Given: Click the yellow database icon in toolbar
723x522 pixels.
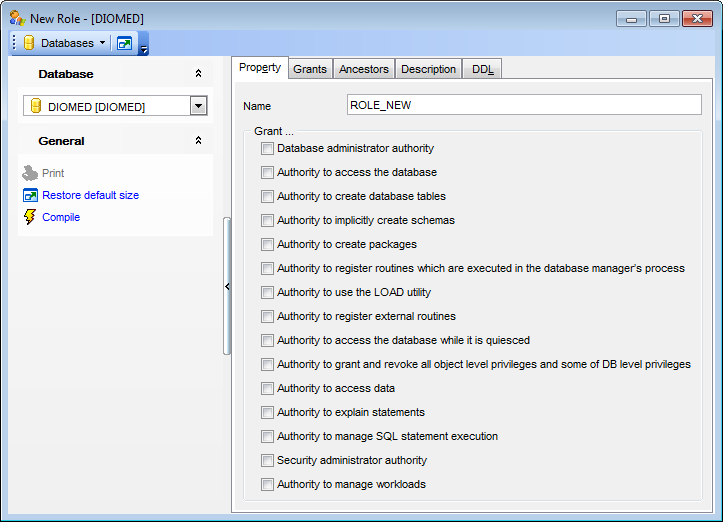Looking at the screenshot, I should (29, 43).
